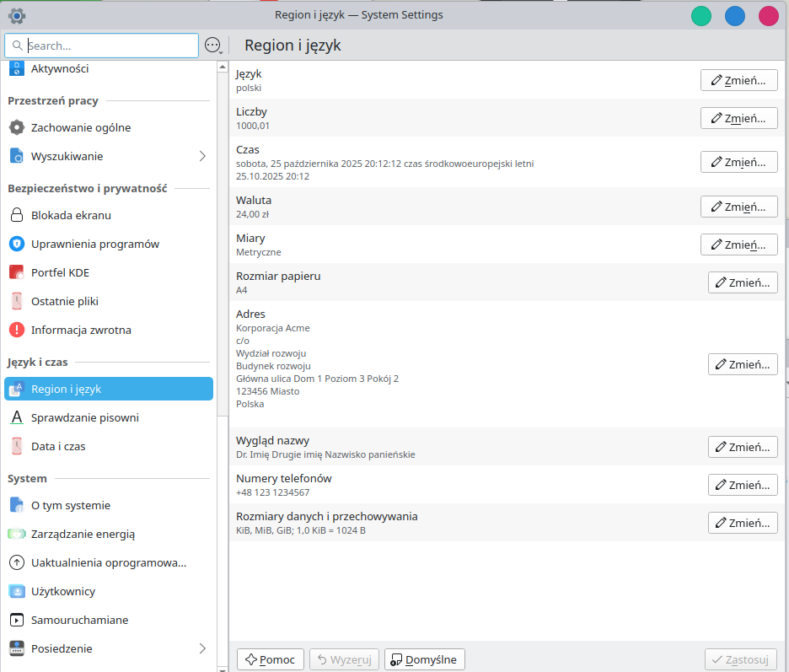789x672 pixels.
Task: Focus the Search input field
Action: (110, 46)
